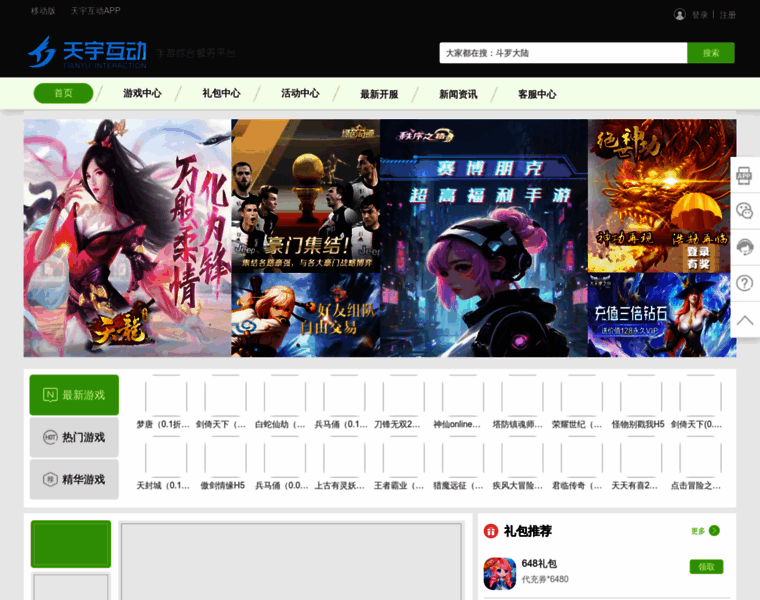Click the 领取 button for 648礼包
The width and height of the screenshot is (760, 600).
[706, 567]
